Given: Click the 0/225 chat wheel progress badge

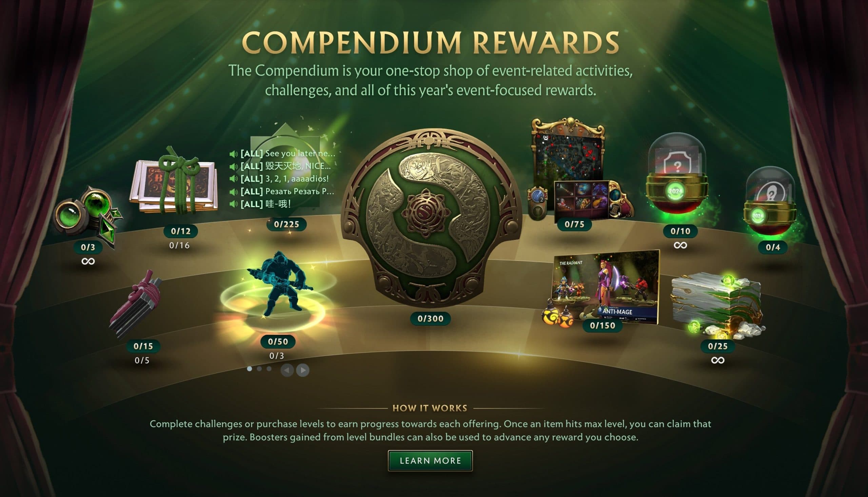Looking at the screenshot, I should pos(287,224).
